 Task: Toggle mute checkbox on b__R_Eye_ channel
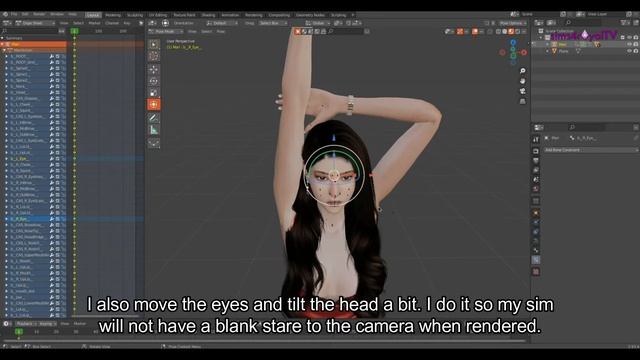(x=58, y=219)
